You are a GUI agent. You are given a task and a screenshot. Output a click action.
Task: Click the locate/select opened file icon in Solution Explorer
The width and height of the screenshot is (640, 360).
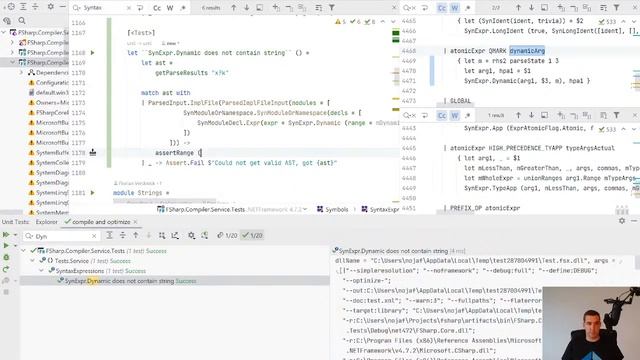coord(11,7)
